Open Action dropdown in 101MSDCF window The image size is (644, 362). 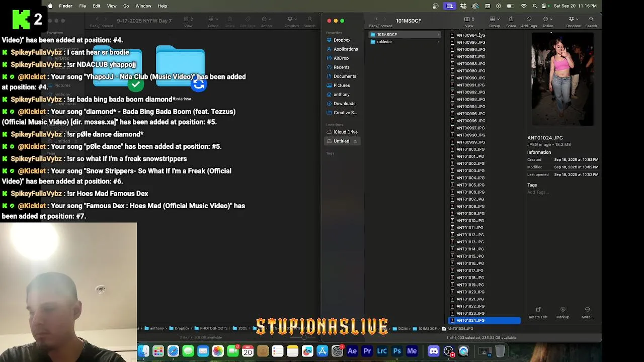coord(547,21)
